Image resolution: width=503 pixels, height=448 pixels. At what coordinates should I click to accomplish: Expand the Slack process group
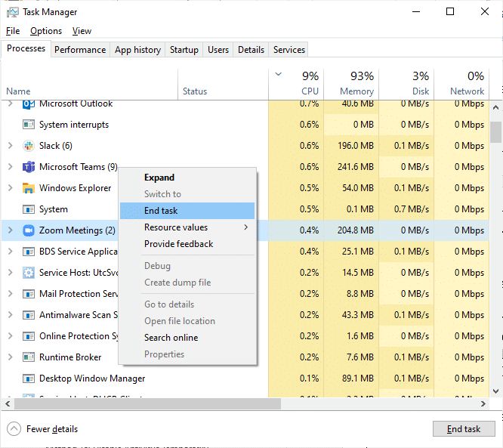click(10, 146)
